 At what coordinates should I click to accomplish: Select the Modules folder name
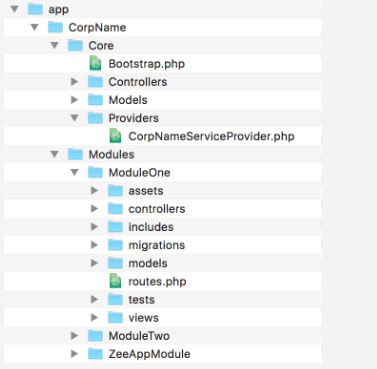pyautogui.click(x=111, y=154)
